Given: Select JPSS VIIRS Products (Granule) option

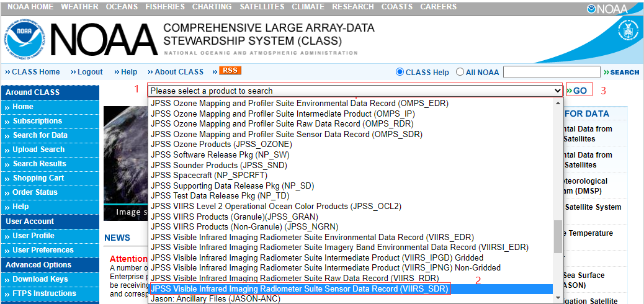Looking at the screenshot, I should [351, 217].
